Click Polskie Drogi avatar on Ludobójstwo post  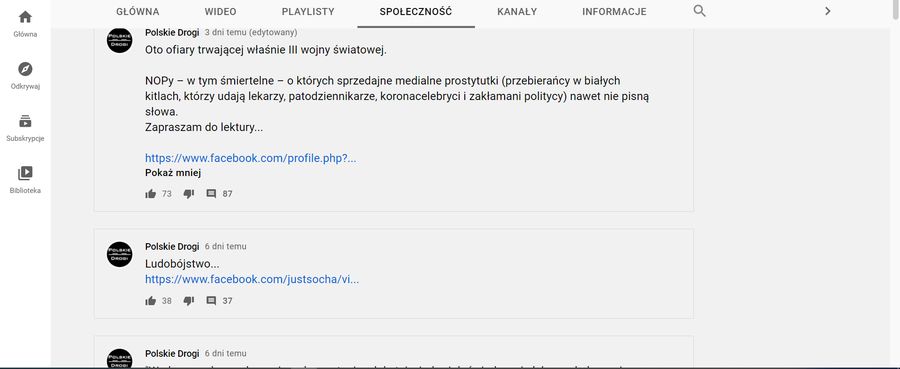point(119,254)
